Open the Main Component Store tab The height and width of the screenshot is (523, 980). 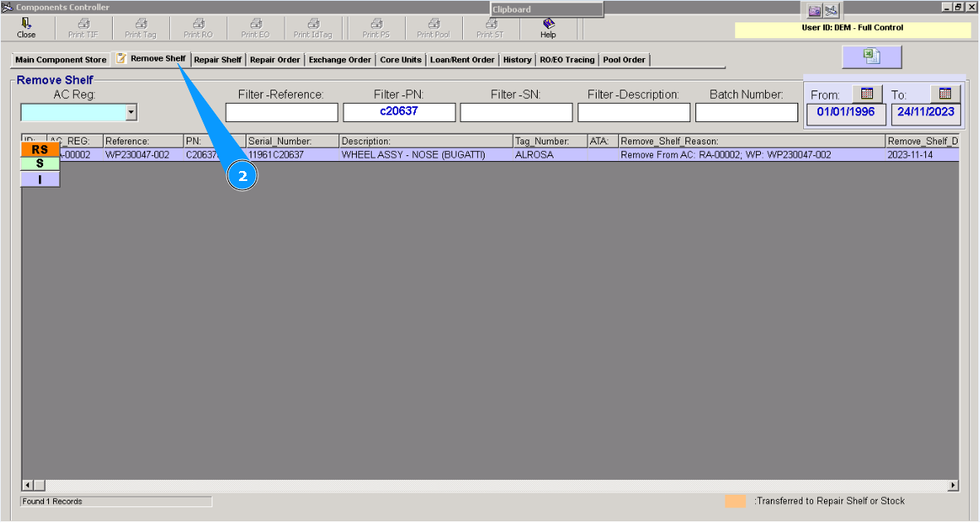point(61,60)
